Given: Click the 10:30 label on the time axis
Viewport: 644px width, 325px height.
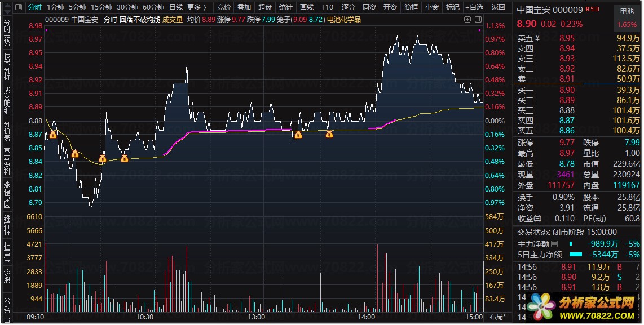Looking at the screenshot, I should pyautogui.click(x=144, y=317).
